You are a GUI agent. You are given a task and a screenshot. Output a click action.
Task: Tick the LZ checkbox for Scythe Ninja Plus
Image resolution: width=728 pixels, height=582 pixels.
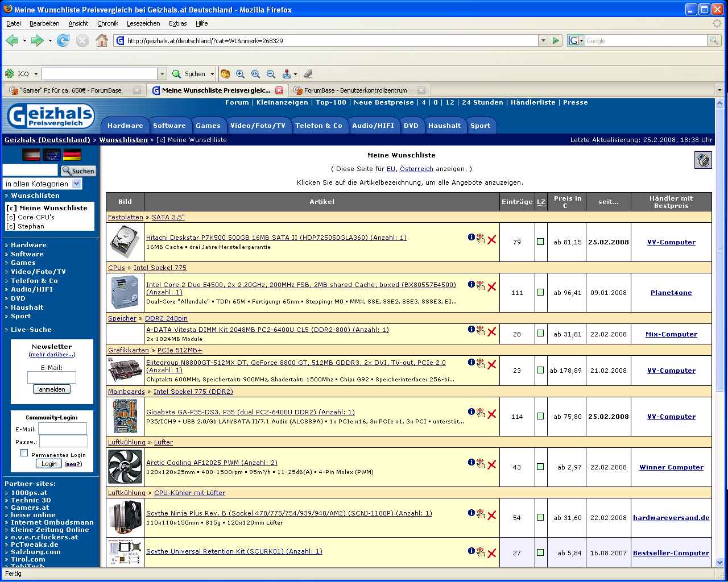(540, 517)
